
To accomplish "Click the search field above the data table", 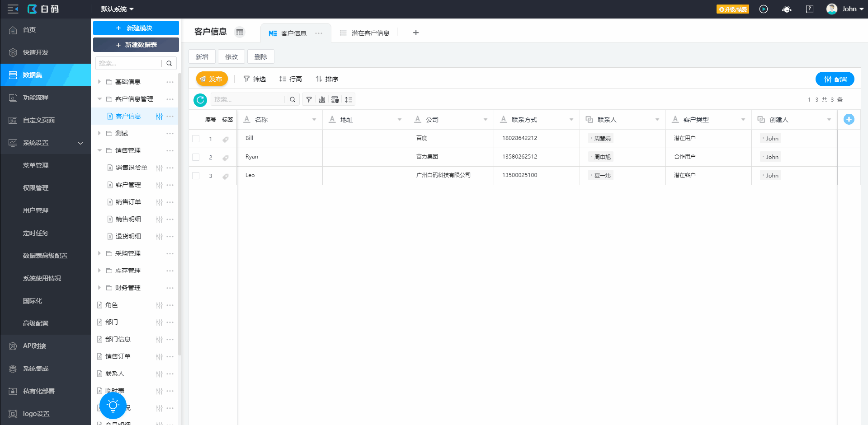I will click(248, 99).
